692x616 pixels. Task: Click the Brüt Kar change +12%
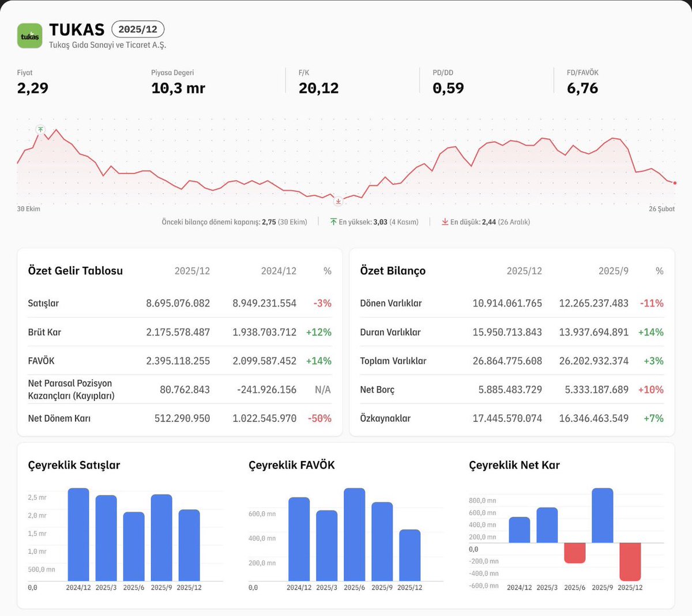[x=319, y=332]
